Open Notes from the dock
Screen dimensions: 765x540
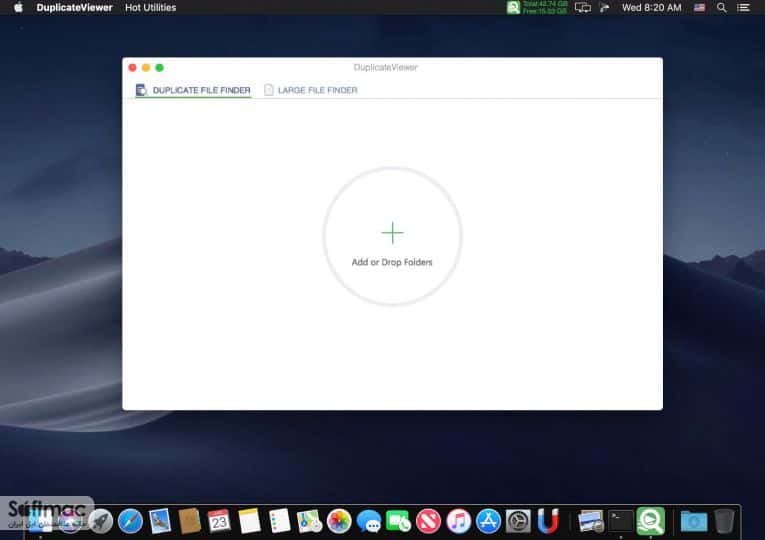pyautogui.click(x=249, y=521)
